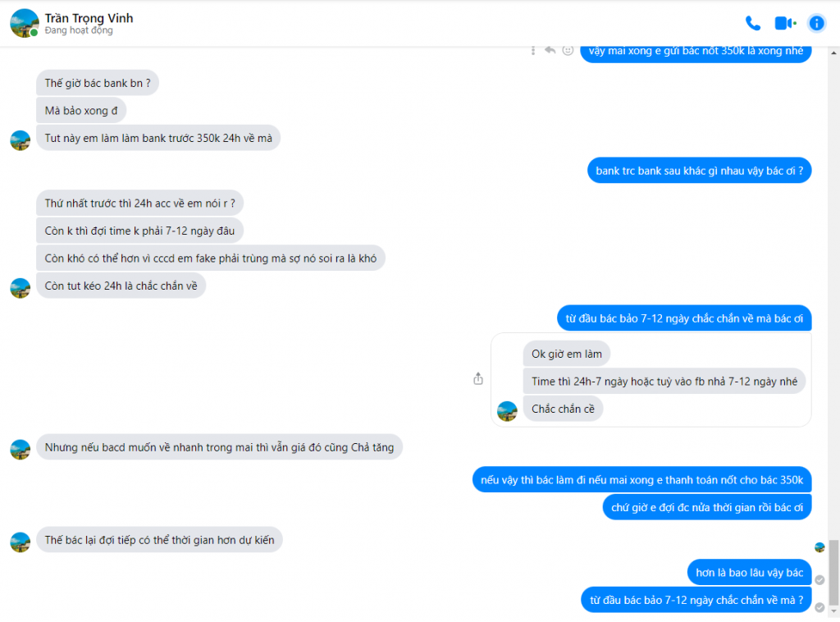
Task: Click the avatar next to 'Thế bác lại đợi tiếp' message
Action: pyautogui.click(x=21, y=542)
